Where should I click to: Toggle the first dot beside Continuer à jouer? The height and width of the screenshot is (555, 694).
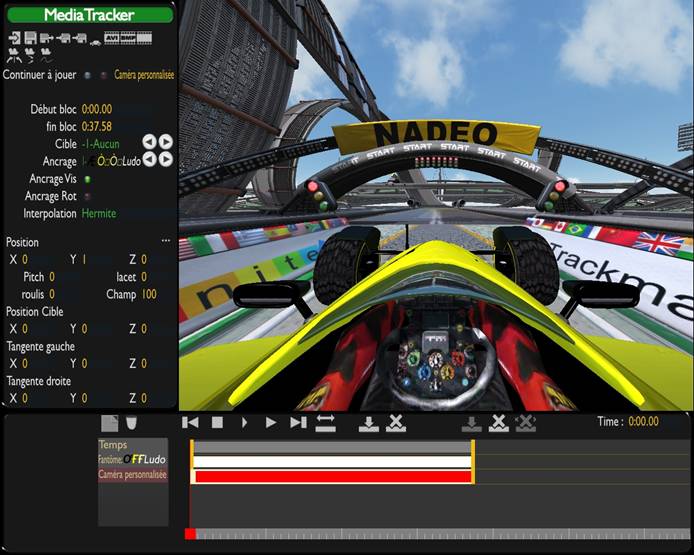[88, 75]
